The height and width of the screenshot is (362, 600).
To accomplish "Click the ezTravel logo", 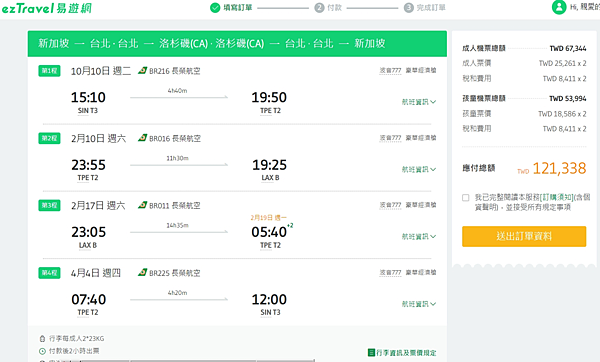I will click(46, 8).
